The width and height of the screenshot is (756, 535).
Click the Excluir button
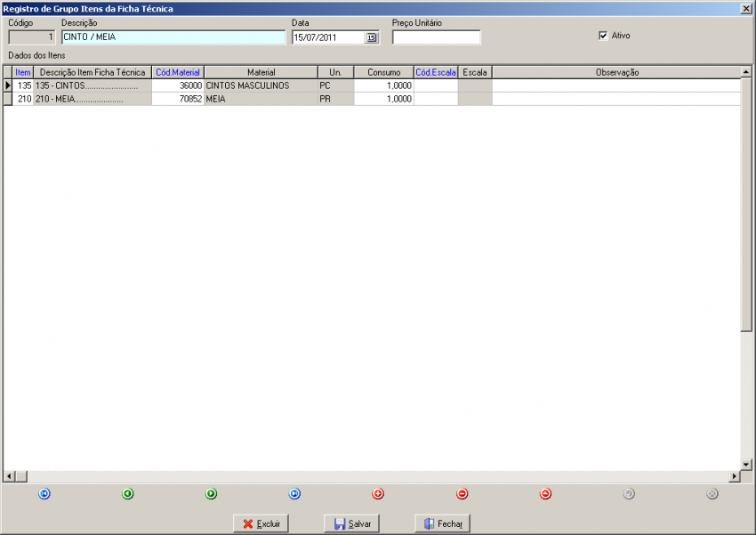[x=261, y=523]
